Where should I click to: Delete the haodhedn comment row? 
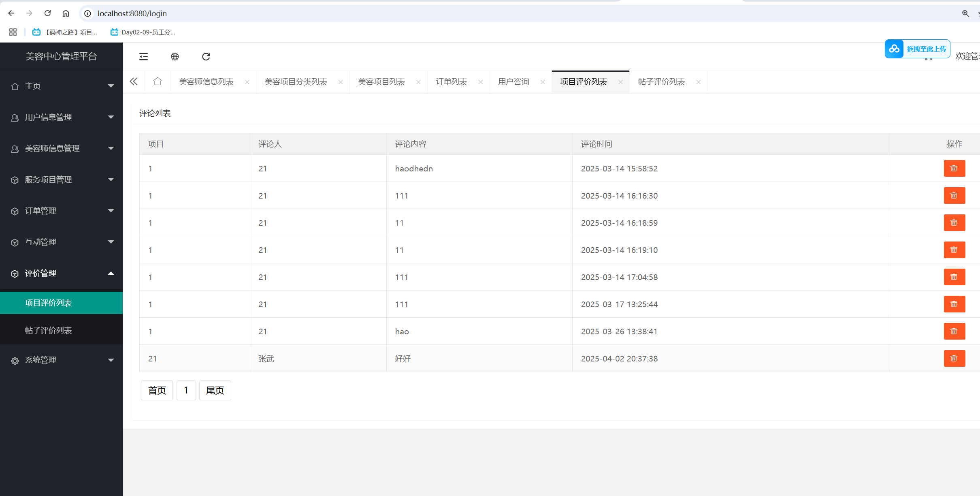(x=954, y=168)
